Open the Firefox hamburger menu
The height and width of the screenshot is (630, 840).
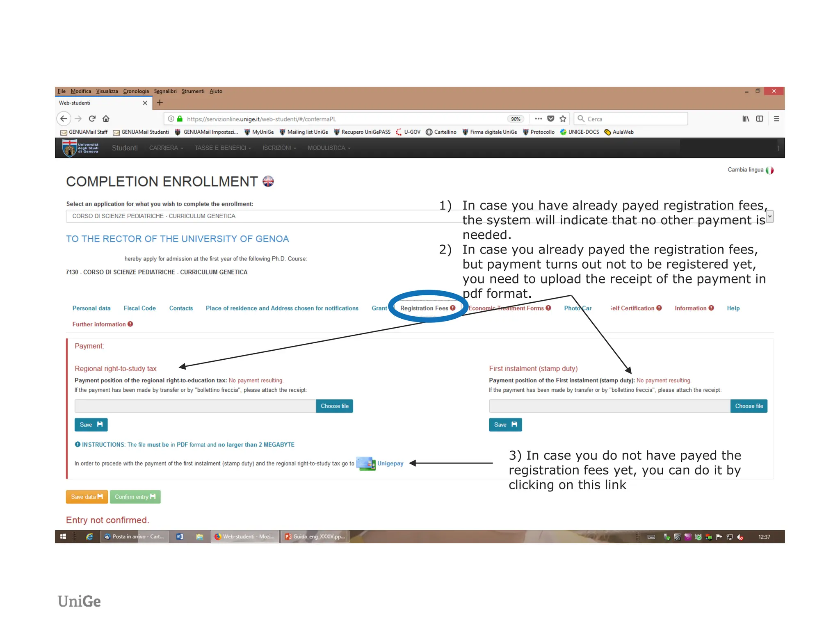coord(776,119)
